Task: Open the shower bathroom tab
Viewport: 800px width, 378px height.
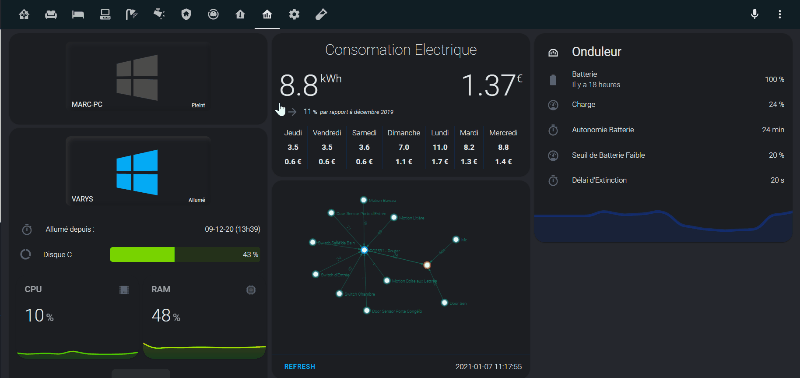Action: click(x=132, y=14)
